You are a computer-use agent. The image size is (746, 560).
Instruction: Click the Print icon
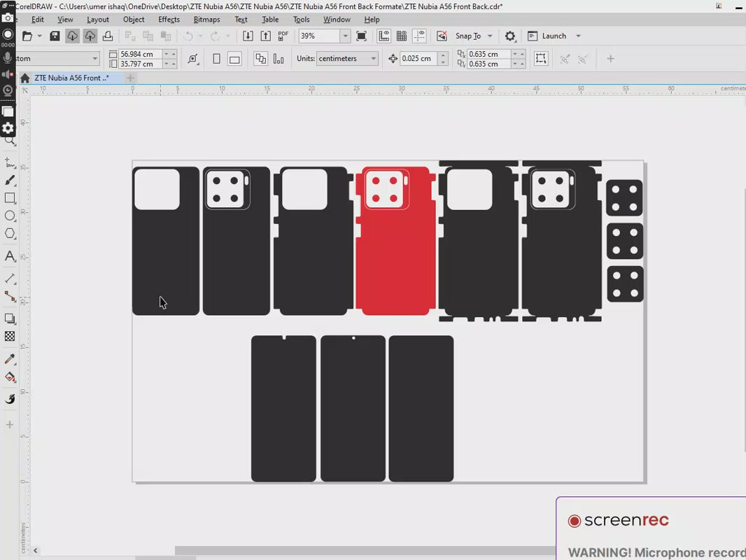pyautogui.click(x=108, y=36)
